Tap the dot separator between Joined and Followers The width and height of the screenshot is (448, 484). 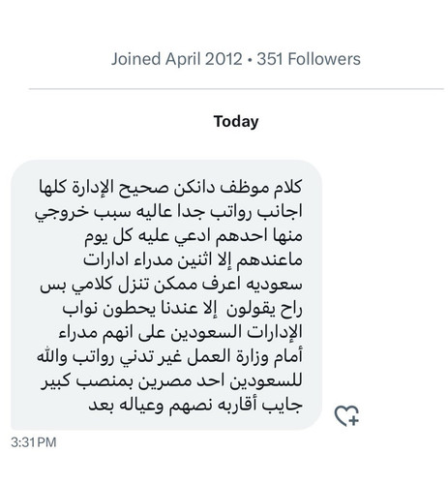tap(250, 60)
